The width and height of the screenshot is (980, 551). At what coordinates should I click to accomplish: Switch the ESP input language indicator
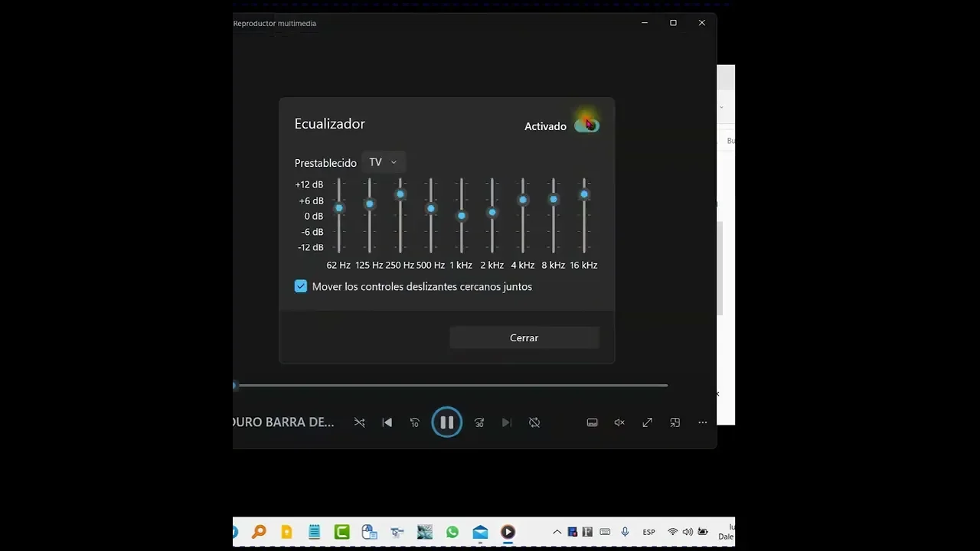648,532
